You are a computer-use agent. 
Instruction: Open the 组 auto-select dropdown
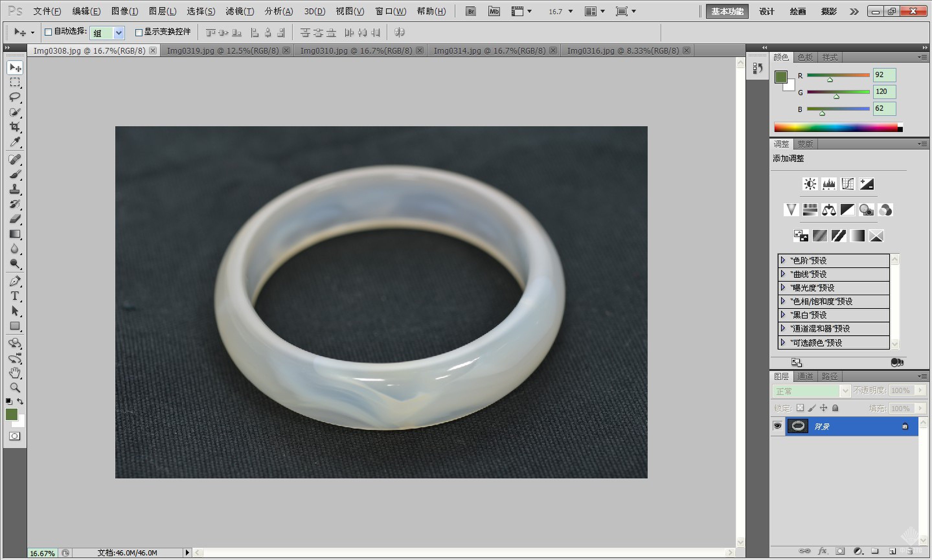click(x=119, y=33)
